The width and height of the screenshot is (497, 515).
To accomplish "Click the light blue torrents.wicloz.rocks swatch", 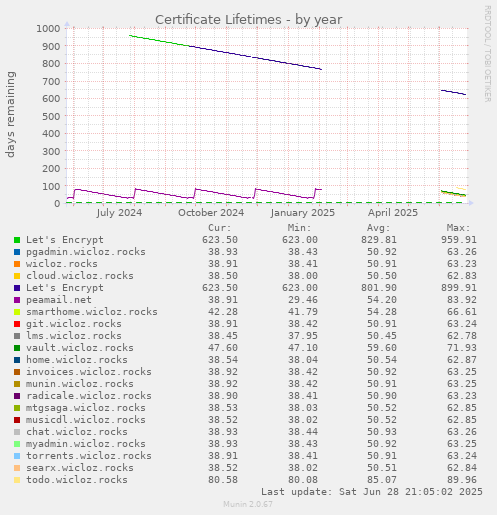I will click(x=17, y=456).
